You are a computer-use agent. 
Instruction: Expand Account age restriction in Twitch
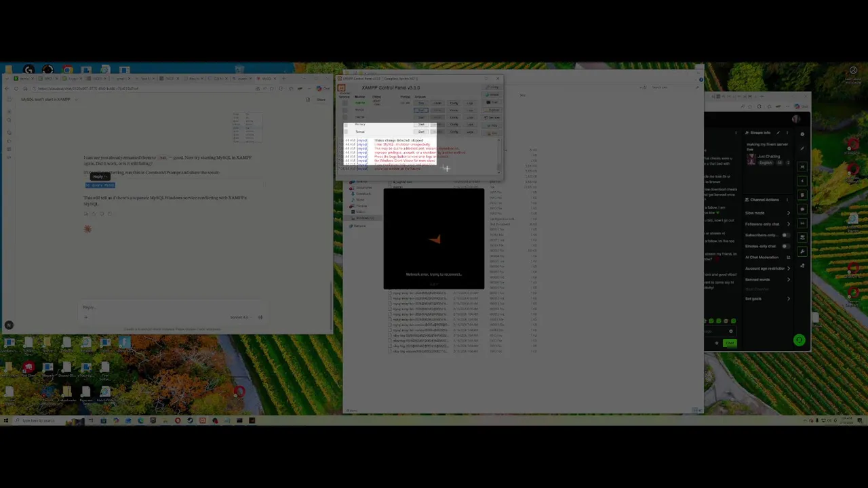[789, 268]
